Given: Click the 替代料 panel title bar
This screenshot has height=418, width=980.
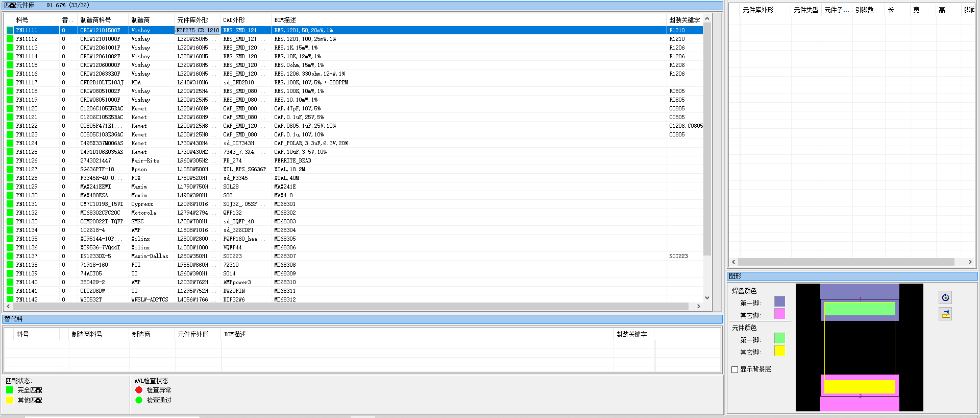Looking at the screenshot, I should point(362,319).
